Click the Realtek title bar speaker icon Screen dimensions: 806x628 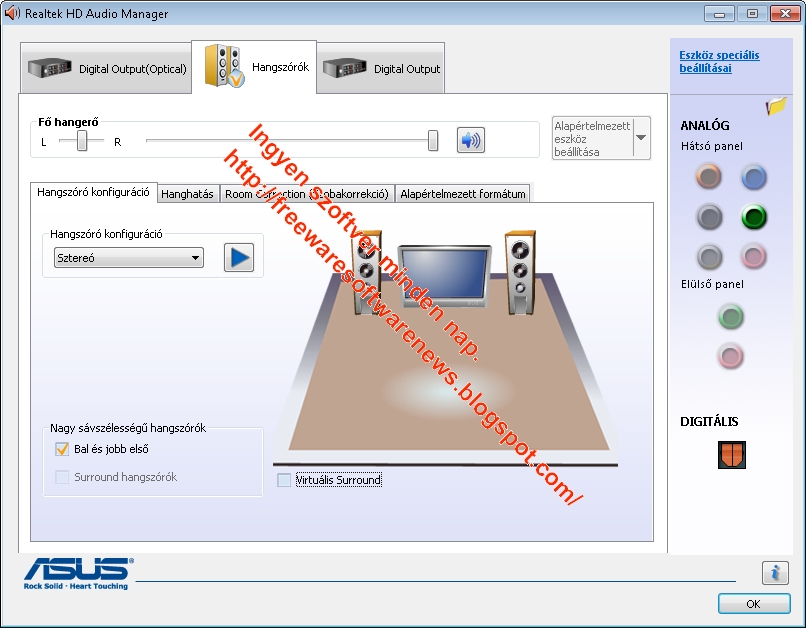pyautogui.click(x=11, y=13)
